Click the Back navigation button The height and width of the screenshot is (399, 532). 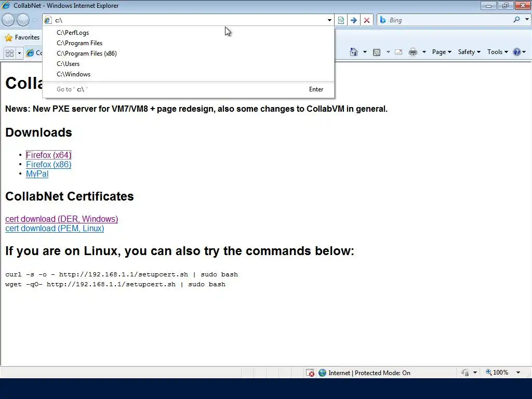tap(8, 20)
